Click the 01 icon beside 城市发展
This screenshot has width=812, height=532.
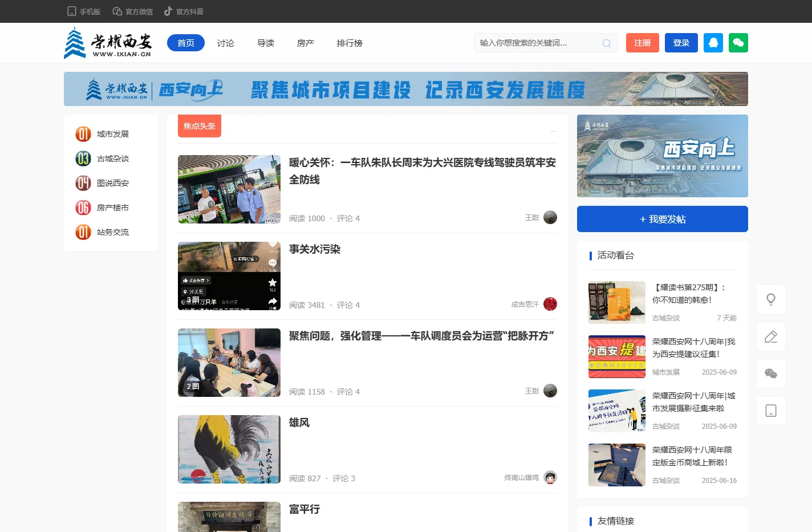point(83,134)
